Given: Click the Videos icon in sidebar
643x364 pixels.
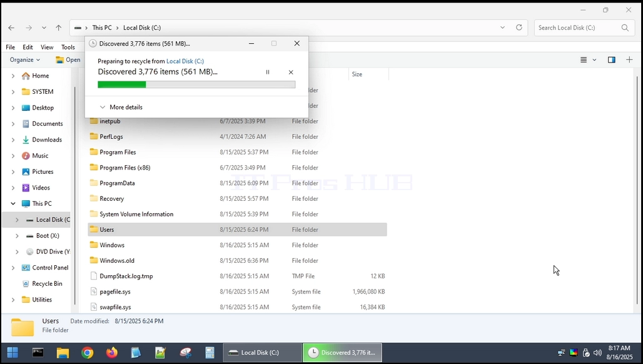Looking at the screenshot, I should click(x=26, y=188).
